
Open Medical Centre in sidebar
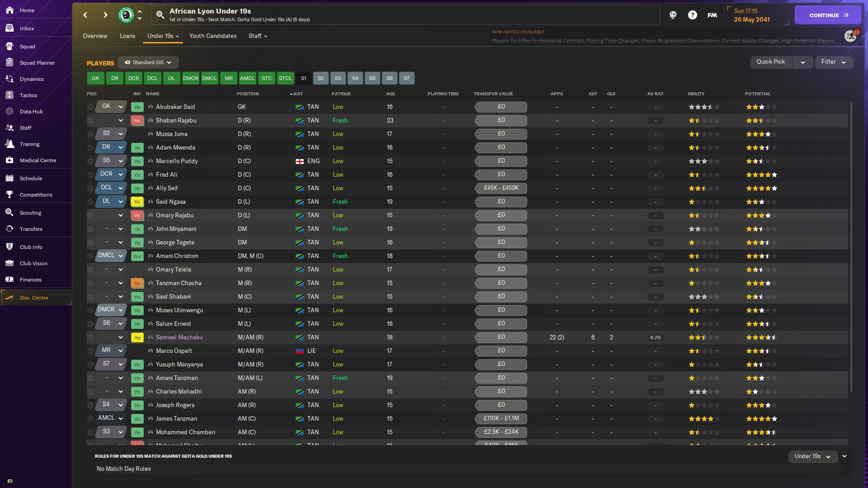click(x=38, y=160)
